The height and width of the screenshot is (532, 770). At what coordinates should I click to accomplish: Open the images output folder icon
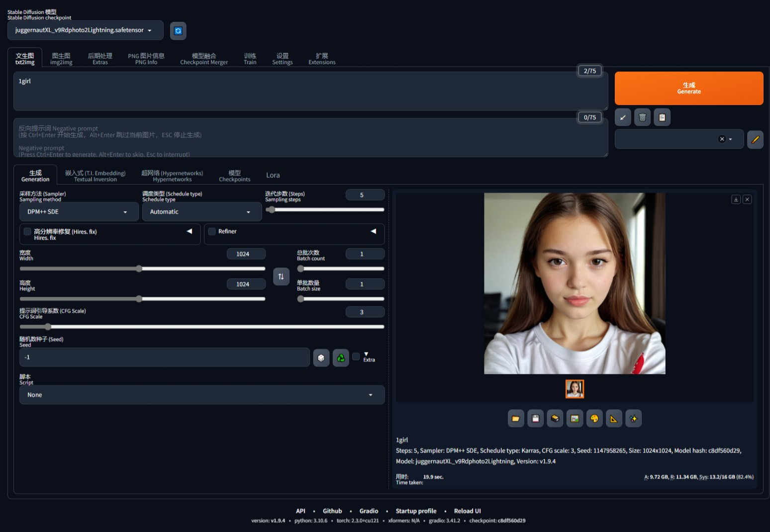click(516, 419)
